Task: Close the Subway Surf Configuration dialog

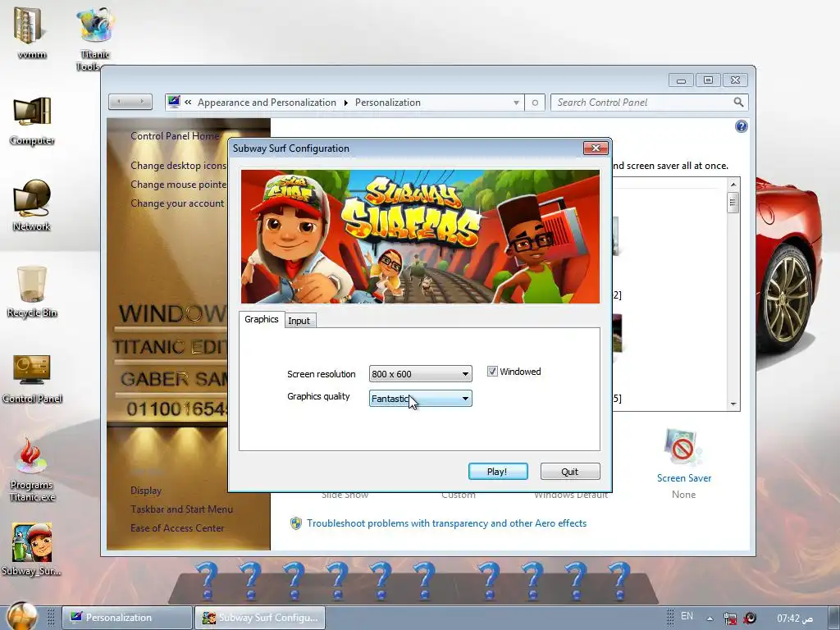Action: pos(596,148)
